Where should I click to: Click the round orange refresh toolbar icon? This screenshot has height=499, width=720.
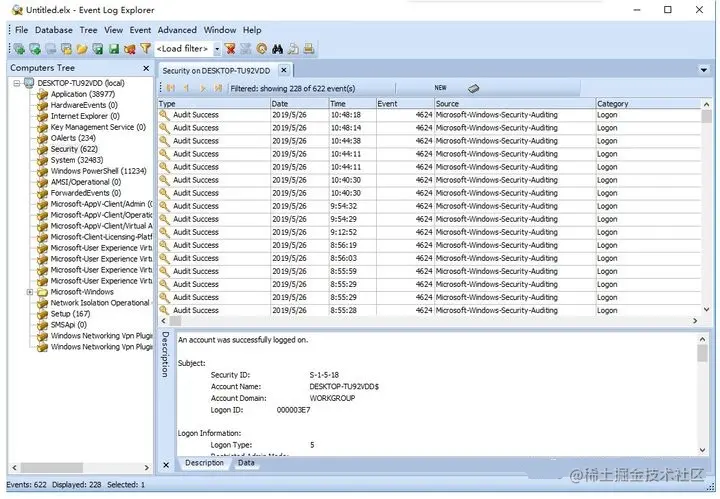tap(262, 48)
